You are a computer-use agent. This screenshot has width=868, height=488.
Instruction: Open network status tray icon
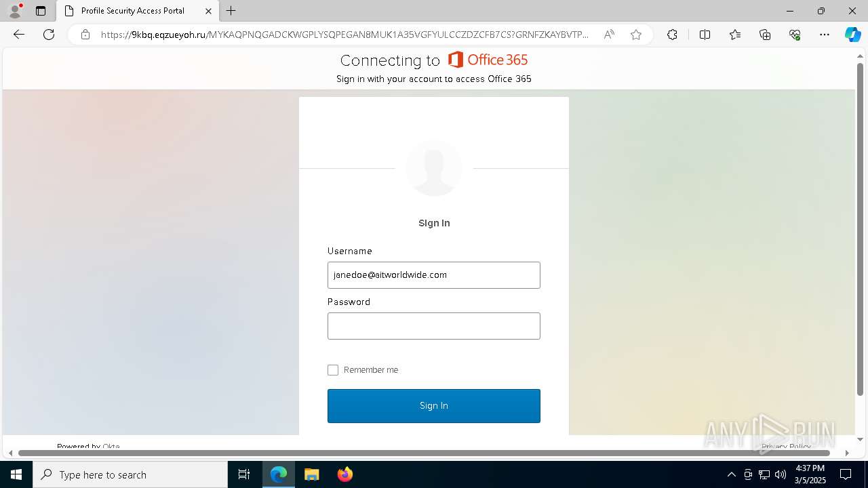pyautogui.click(x=764, y=474)
